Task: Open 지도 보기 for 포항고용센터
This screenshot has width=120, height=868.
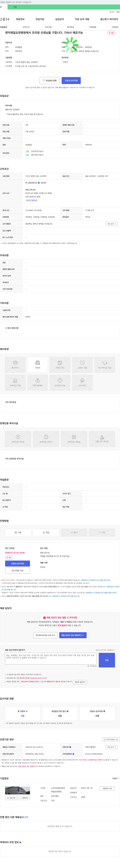Action: point(112,747)
